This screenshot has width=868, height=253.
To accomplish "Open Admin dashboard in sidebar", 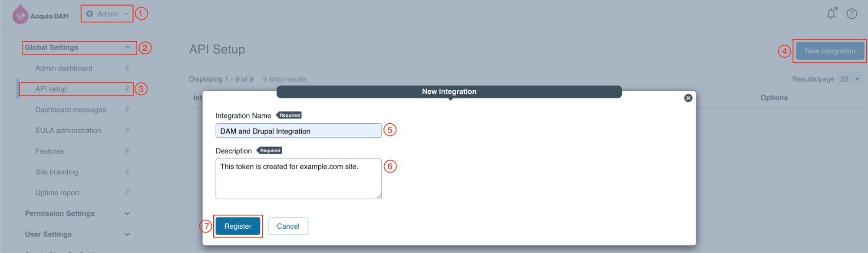I will coord(64,68).
